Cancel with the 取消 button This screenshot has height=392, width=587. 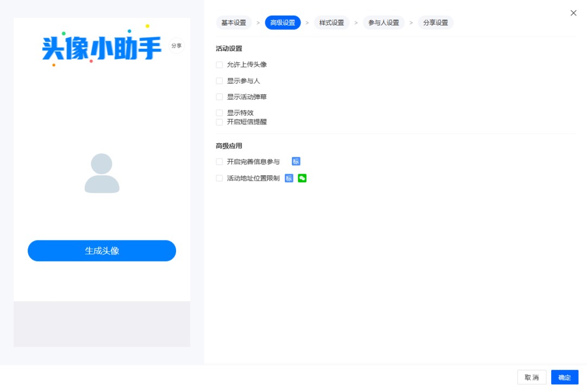(x=532, y=377)
